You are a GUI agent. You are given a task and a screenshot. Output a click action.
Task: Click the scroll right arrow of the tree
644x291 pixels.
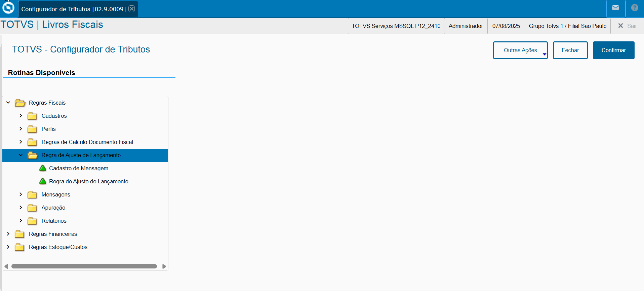click(x=164, y=266)
